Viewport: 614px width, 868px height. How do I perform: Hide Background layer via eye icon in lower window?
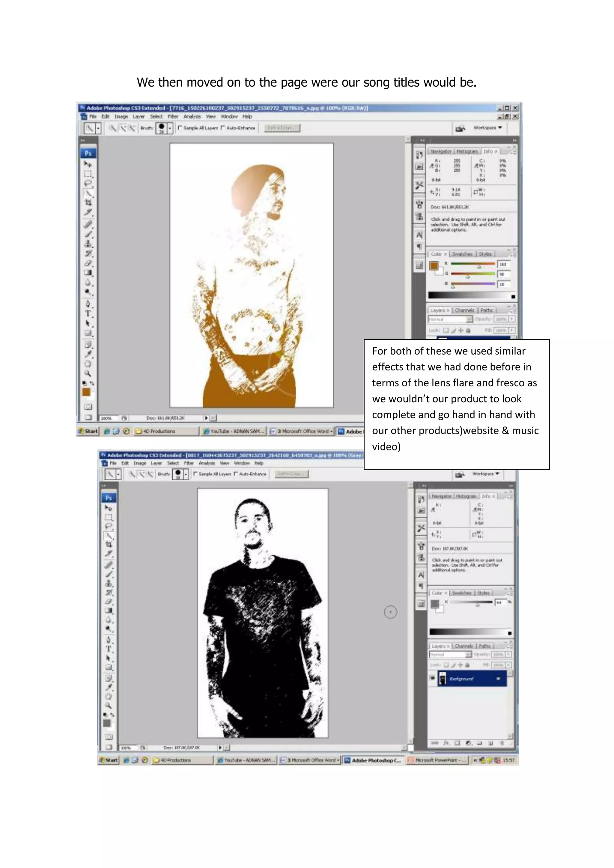[433, 678]
